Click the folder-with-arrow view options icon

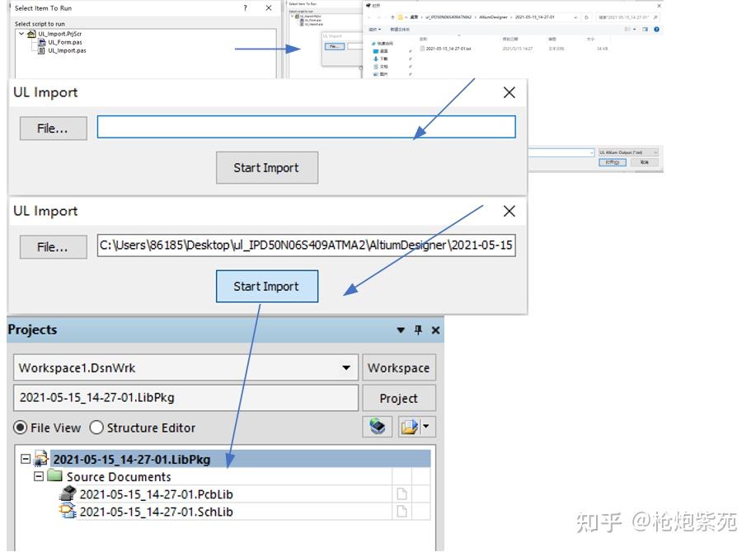[409, 427]
